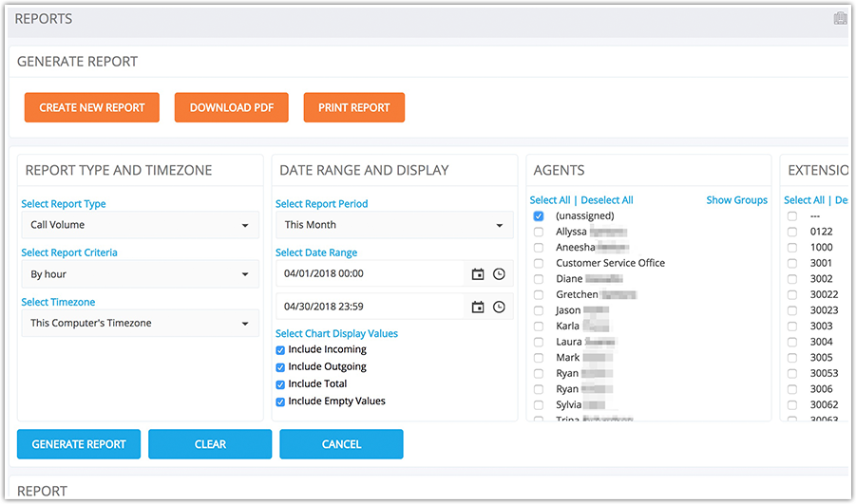856x504 pixels.
Task: Click the start date field 04/01/2018 00:00
Action: [x=371, y=274]
